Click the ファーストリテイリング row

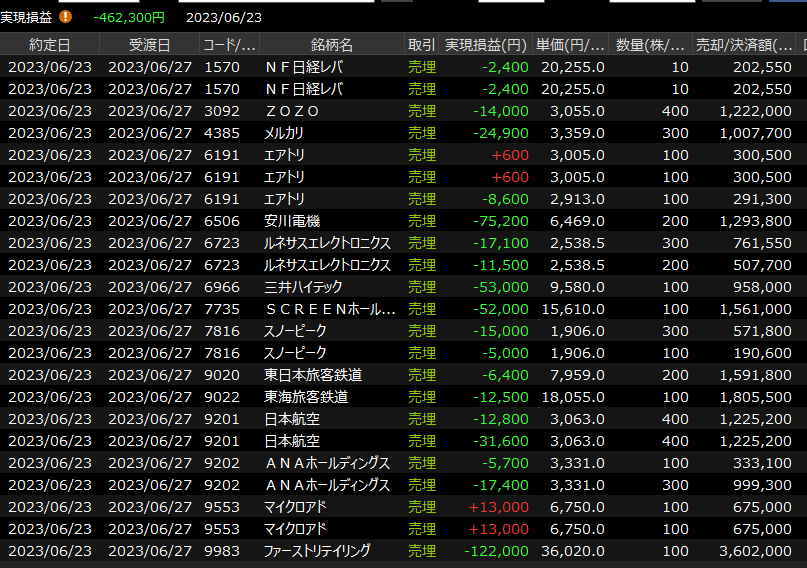pos(317,551)
